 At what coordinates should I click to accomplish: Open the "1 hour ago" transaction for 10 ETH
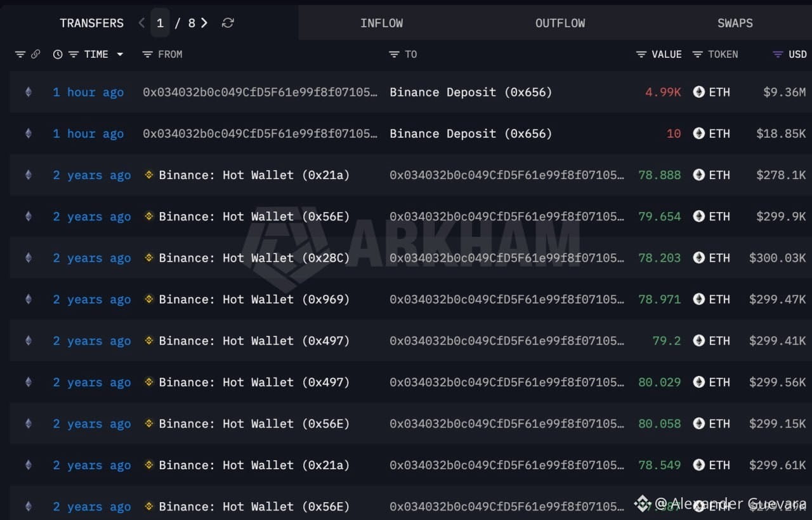point(88,133)
